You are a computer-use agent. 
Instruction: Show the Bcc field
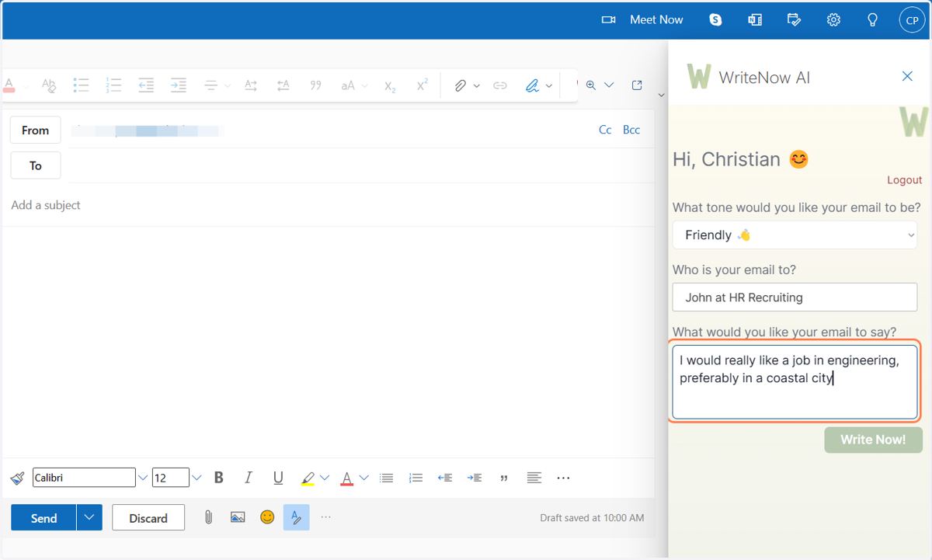[631, 130]
